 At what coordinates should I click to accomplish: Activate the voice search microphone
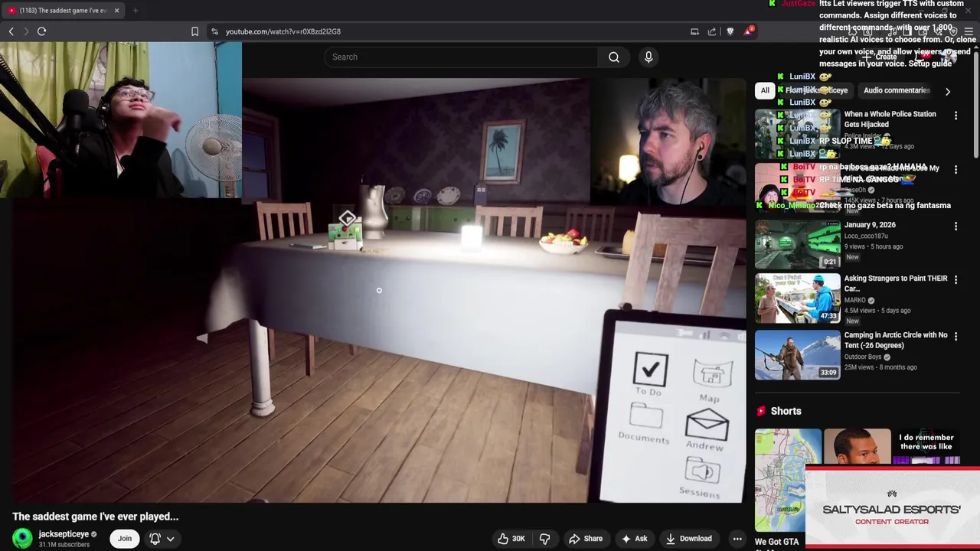[648, 57]
